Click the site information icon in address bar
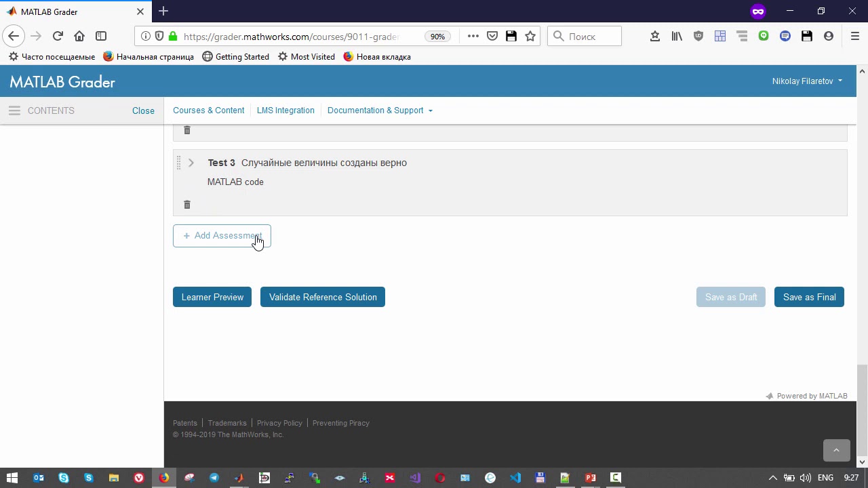The width and height of the screenshot is (868, 488). [x=146, y=37]
